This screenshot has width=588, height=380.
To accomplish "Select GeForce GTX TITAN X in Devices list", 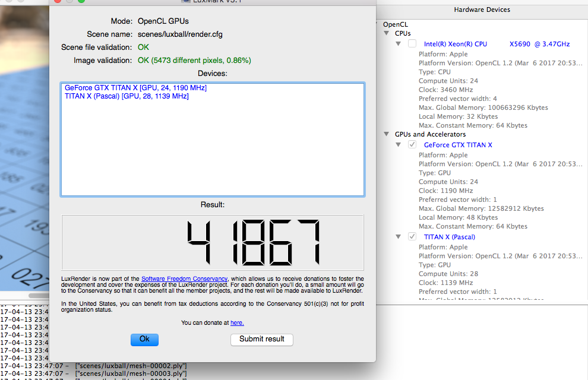I will tap(136, 88).
